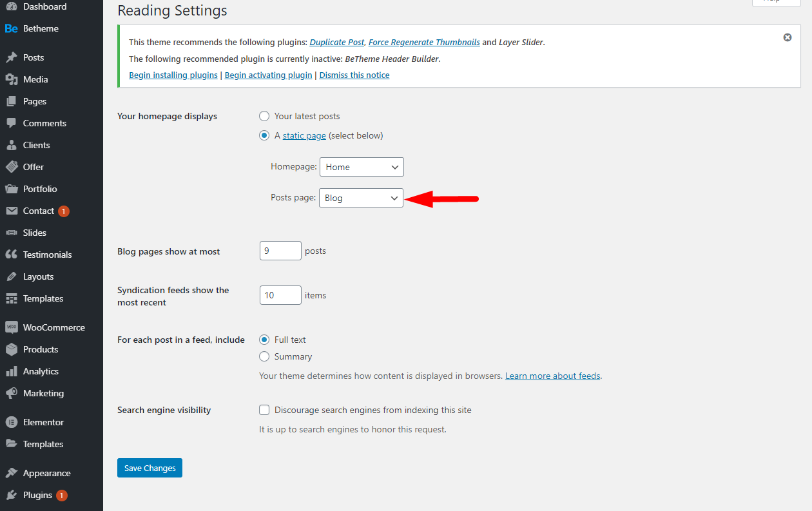Click the WooCommerce 'Woo' icon
The image size is (812, 511).
[11, 327]
